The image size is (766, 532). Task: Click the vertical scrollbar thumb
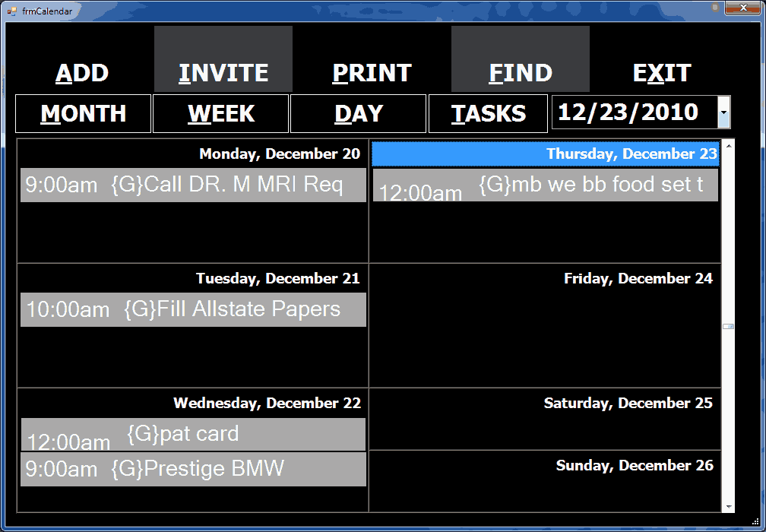coord(728,326)
